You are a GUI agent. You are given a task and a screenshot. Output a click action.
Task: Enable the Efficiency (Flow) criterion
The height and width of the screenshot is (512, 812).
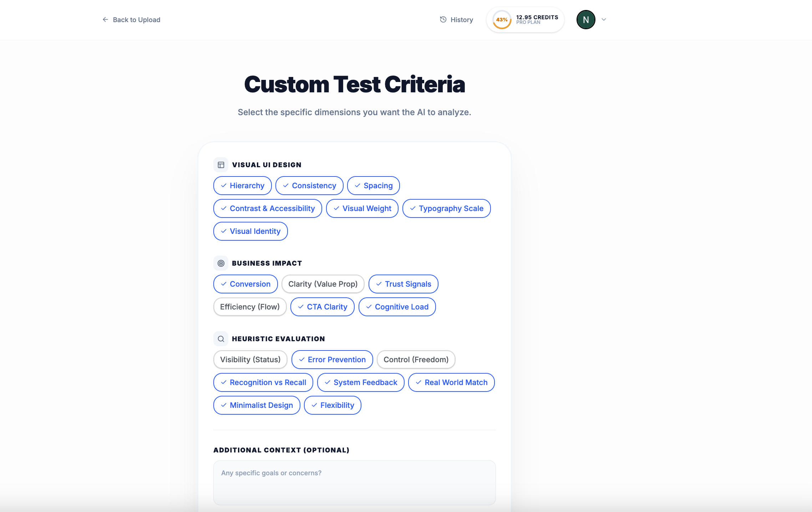(x=250, y=307)
